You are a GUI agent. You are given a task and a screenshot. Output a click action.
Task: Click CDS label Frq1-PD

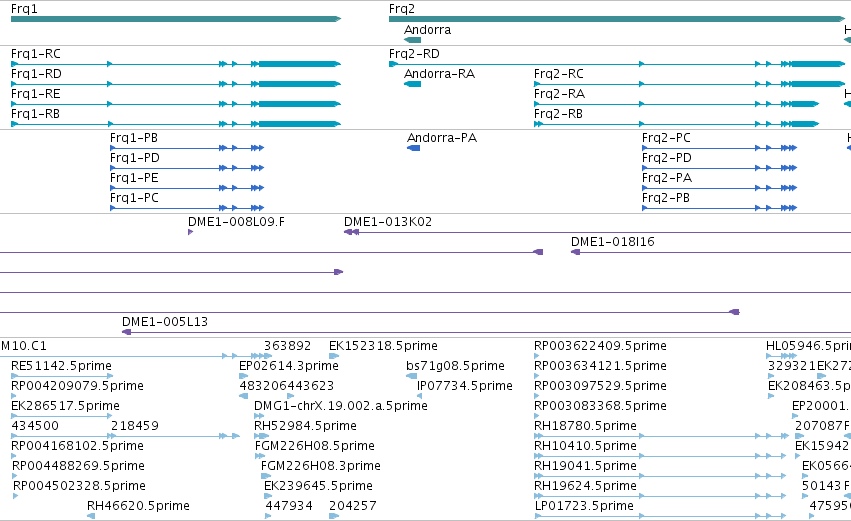coord(135,158)
